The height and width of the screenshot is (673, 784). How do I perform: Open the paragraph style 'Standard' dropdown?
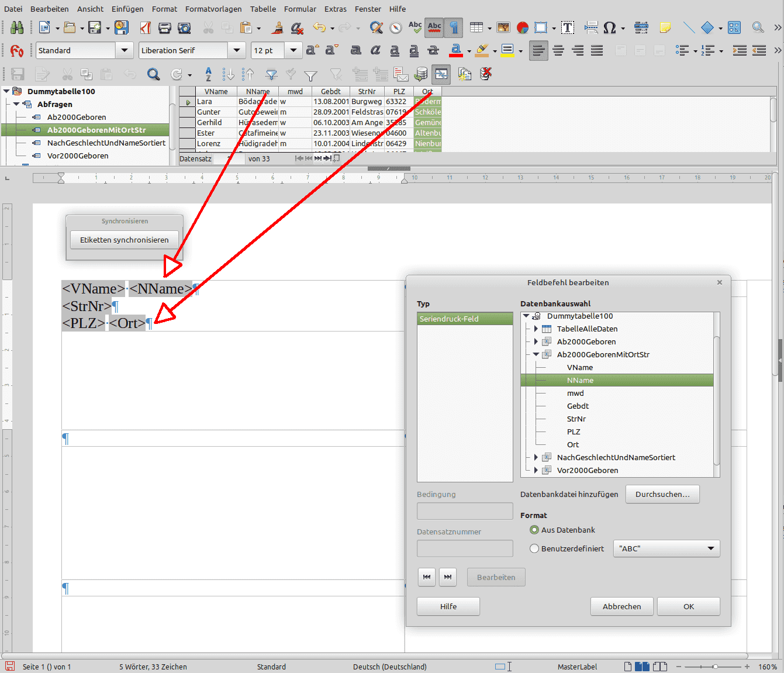124,50
